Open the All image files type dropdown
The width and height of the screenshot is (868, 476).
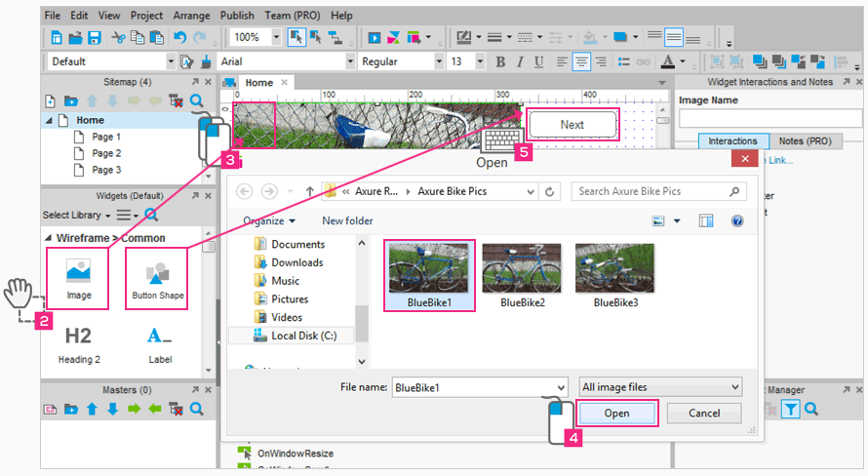click(660, 387)
